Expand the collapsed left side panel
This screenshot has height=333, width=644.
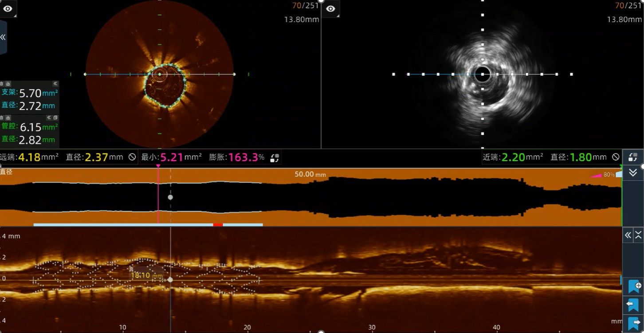3,37
